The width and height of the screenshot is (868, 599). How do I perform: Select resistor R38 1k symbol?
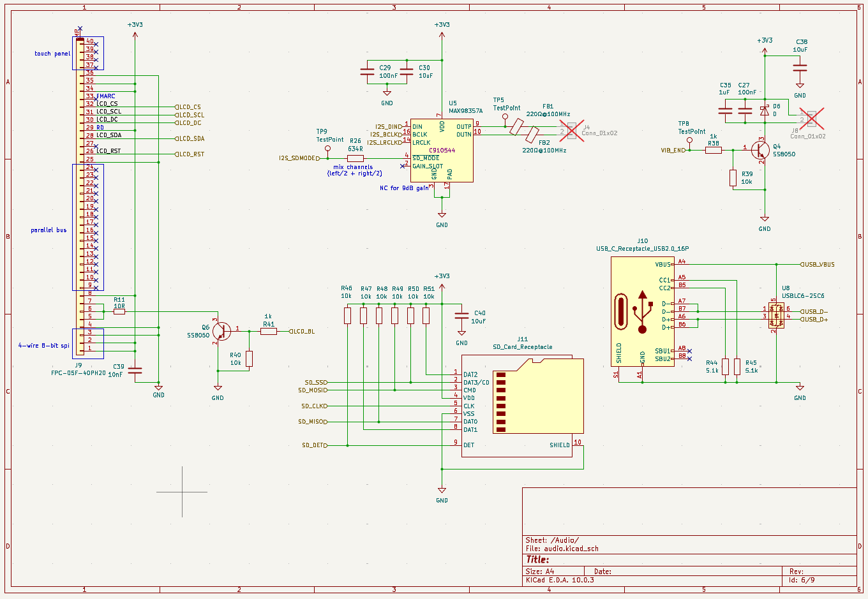713,151
